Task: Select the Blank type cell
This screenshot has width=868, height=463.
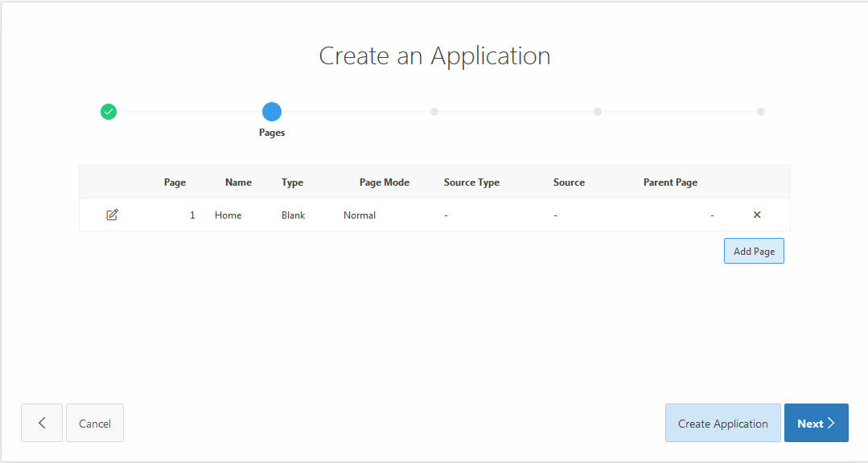Action: pyautogui.click(x=294, y=215)
